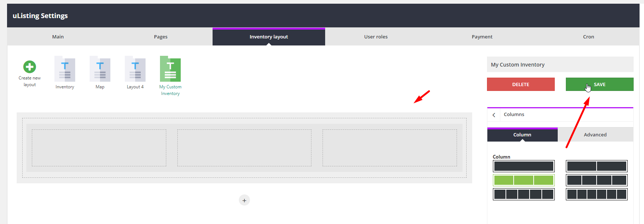644x224 pixels.
Task: Open the Advanced tab in the Columns panel
Action: [595, 135]
